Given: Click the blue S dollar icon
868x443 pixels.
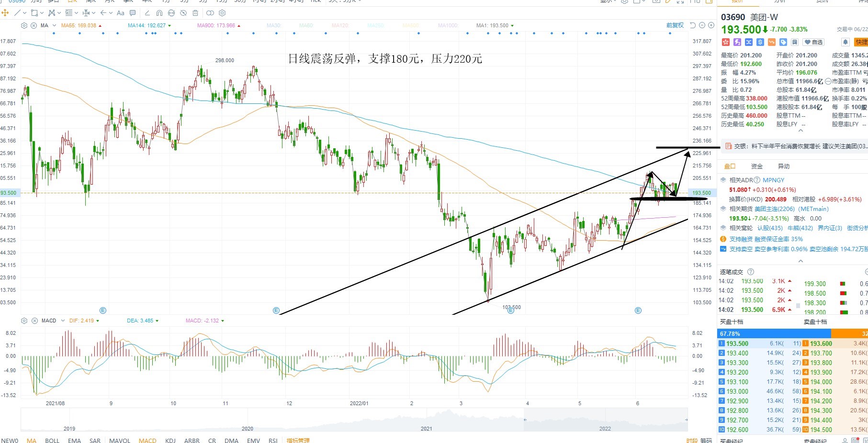Looking at the screenshot, I should coord(760,42).
